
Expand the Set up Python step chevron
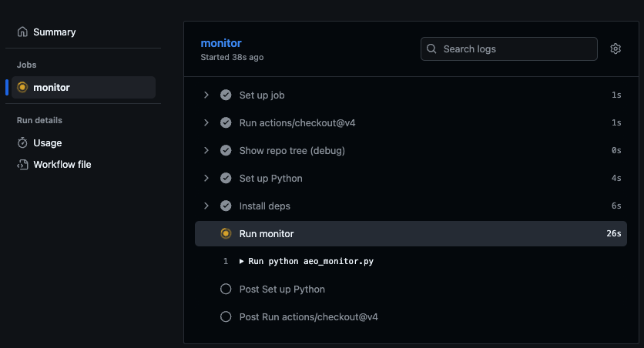[206, 179]
